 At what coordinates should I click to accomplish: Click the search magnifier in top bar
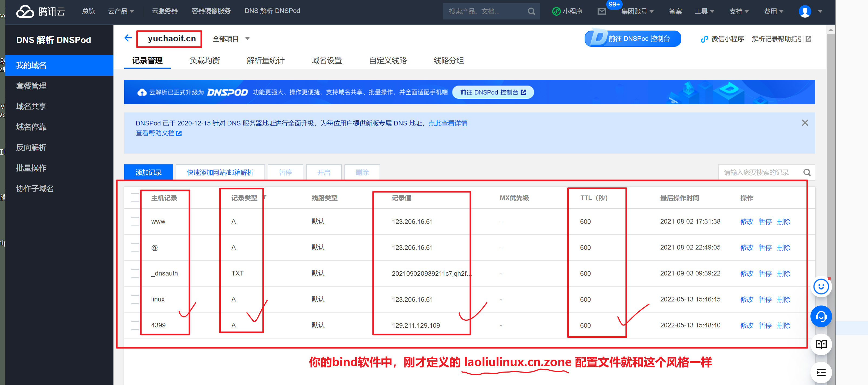coord(531,11)
